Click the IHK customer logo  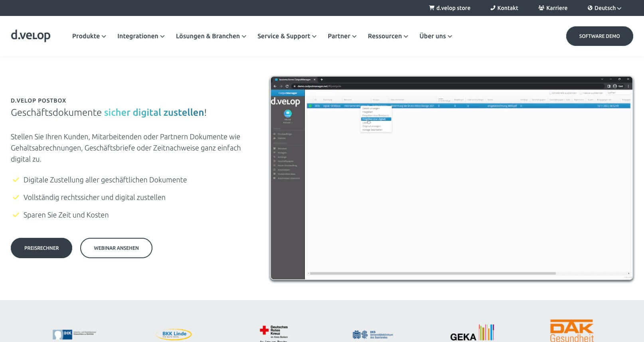coord(74,334)
